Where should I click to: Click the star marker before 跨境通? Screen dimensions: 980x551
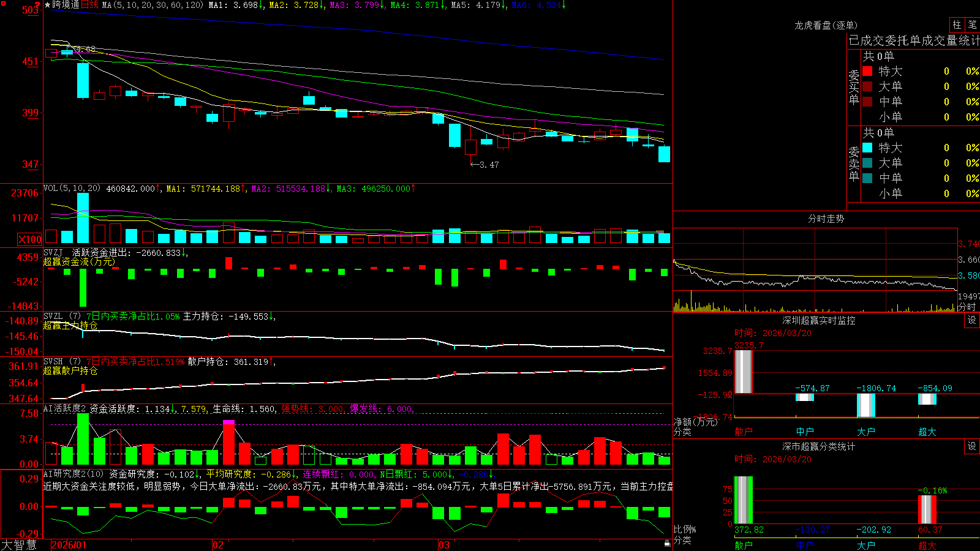click(47, 5)
